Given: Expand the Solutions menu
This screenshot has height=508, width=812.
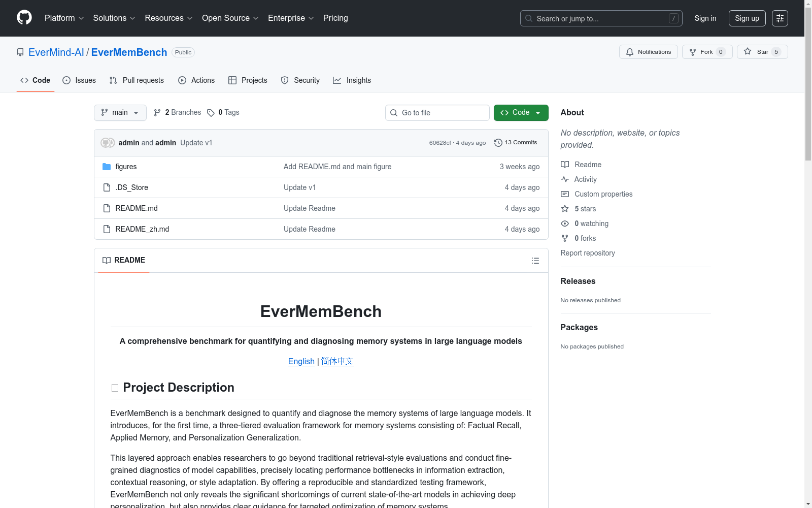Looking at the screenshot, I should [x=114, y=18].
